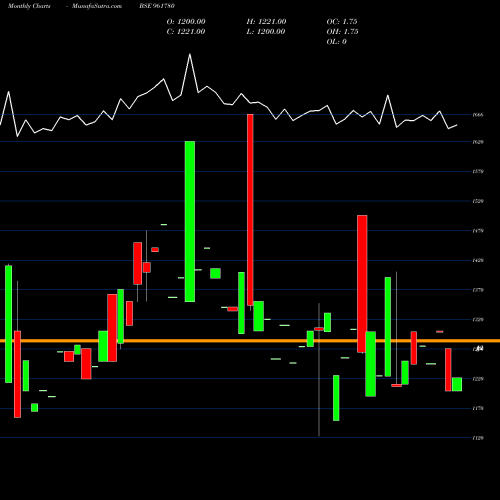Click the 1429 price axis label
This screenshot has width=500, height=500.
click(478, 260)
